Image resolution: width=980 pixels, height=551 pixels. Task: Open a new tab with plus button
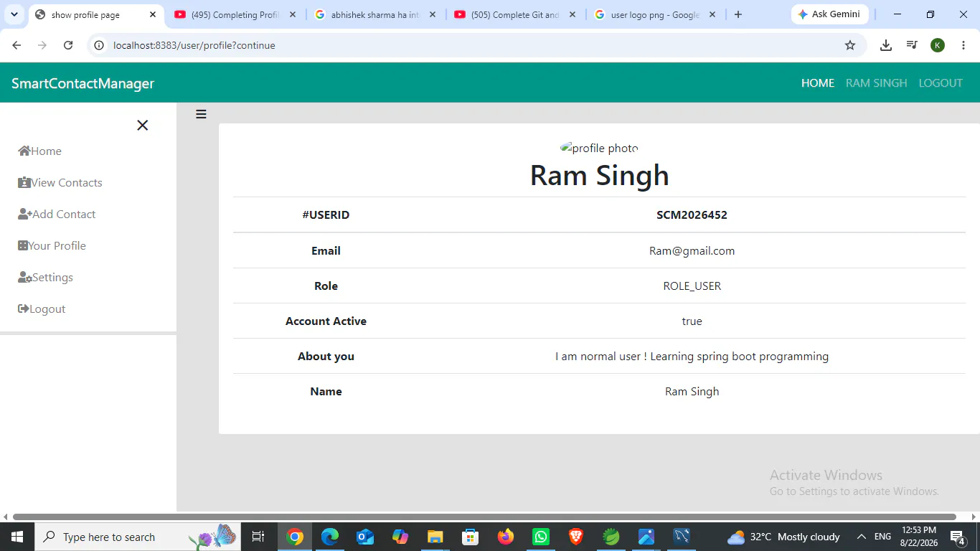pos(738,14)
